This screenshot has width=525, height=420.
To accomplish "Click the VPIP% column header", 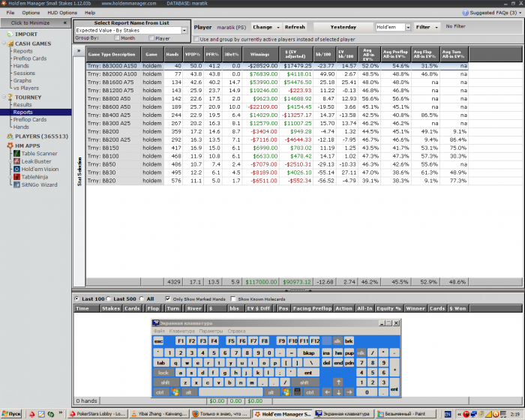I will [x=193, y=54].
